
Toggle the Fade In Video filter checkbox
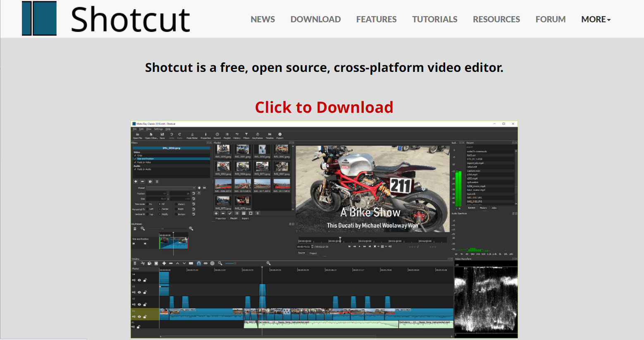(x=135, y=162)
